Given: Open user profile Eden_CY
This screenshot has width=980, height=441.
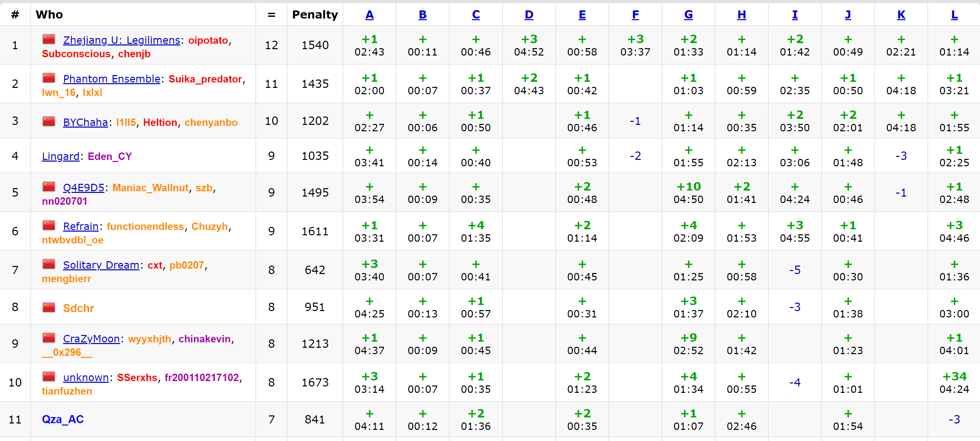Looking at the screenshot, I should pos(110,157).
